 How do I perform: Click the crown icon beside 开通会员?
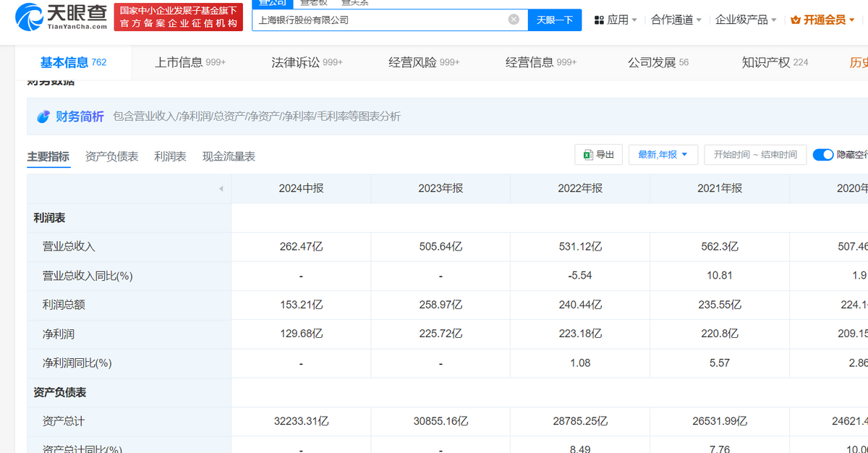click(x=796, y=20)
